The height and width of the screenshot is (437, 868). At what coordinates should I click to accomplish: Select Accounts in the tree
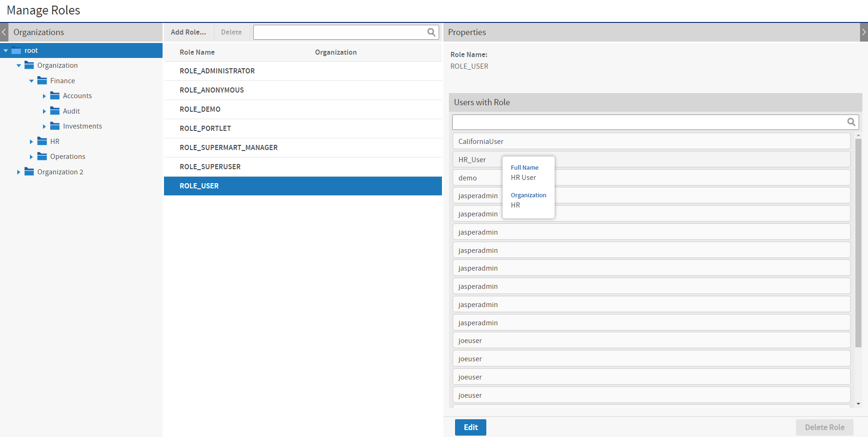coord(77,96)
